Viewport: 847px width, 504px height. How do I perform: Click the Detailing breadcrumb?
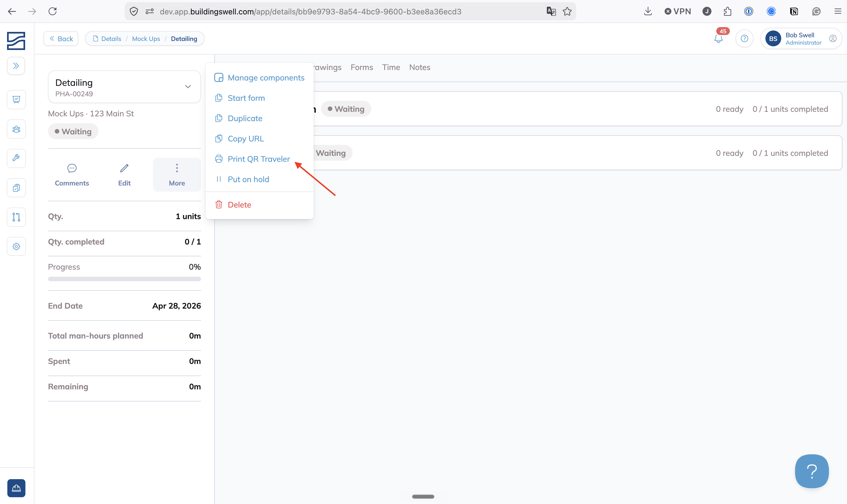click(184, 39)
